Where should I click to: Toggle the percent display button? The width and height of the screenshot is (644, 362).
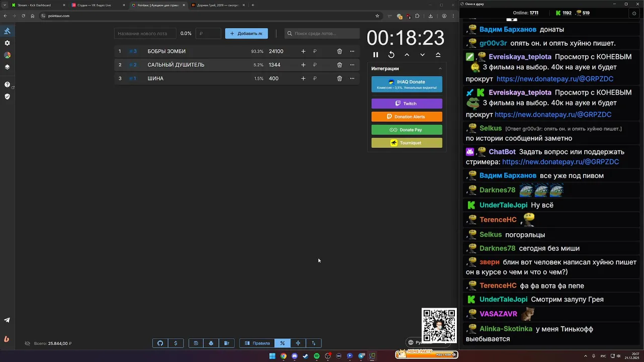click(283, 343)
